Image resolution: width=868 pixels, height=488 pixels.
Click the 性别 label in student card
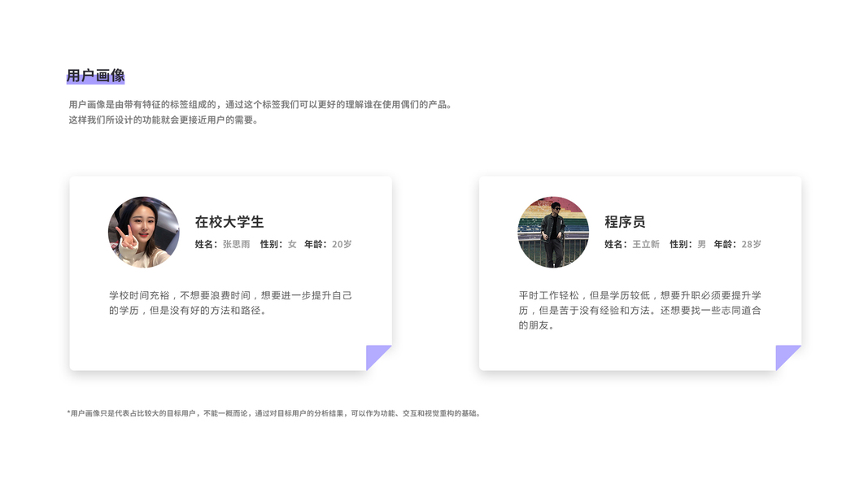pyautogui.click(x=271, y=244)
